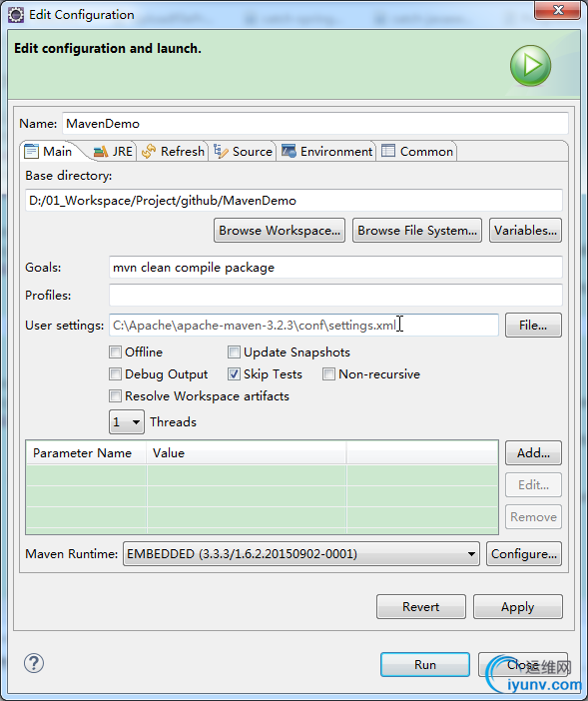This screenshot has height=701, width=588.
Task: Switch to the Environment tab
Action: [327, 152]
